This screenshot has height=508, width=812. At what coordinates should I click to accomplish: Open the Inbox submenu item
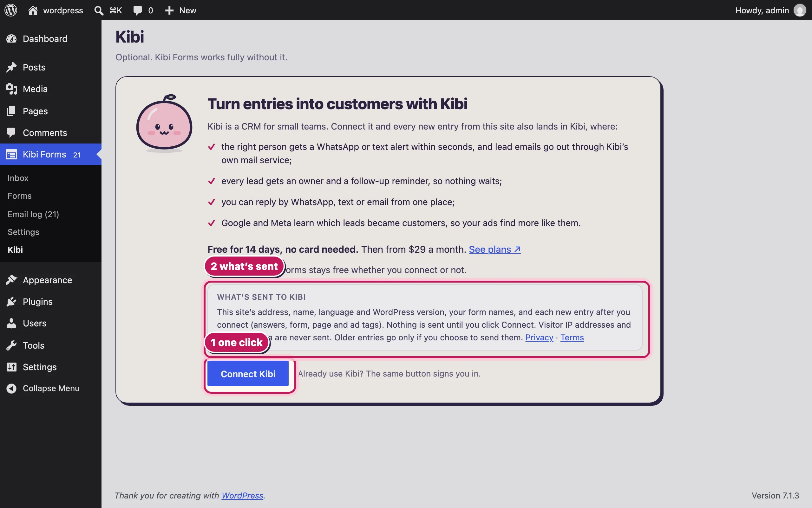18,178
